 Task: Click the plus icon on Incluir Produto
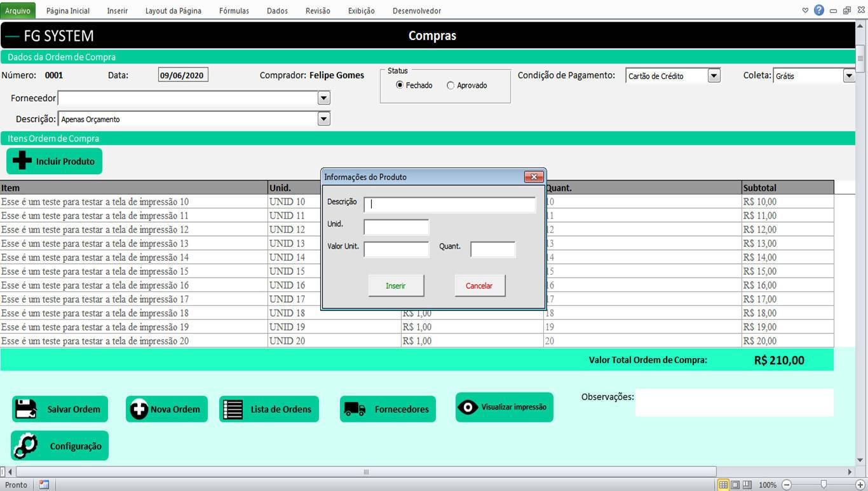pos(22,161)
